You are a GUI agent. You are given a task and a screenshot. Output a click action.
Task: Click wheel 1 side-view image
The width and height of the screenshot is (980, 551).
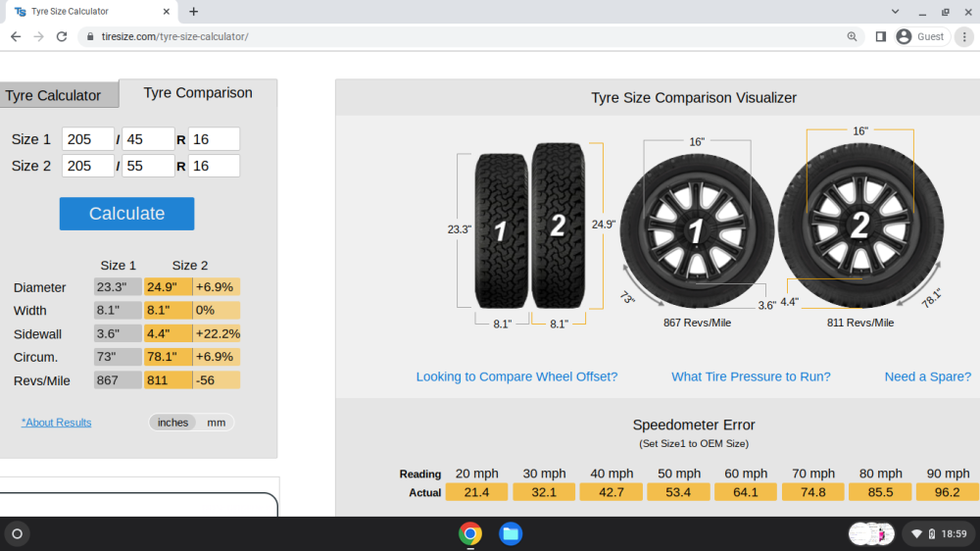[697, 230]
